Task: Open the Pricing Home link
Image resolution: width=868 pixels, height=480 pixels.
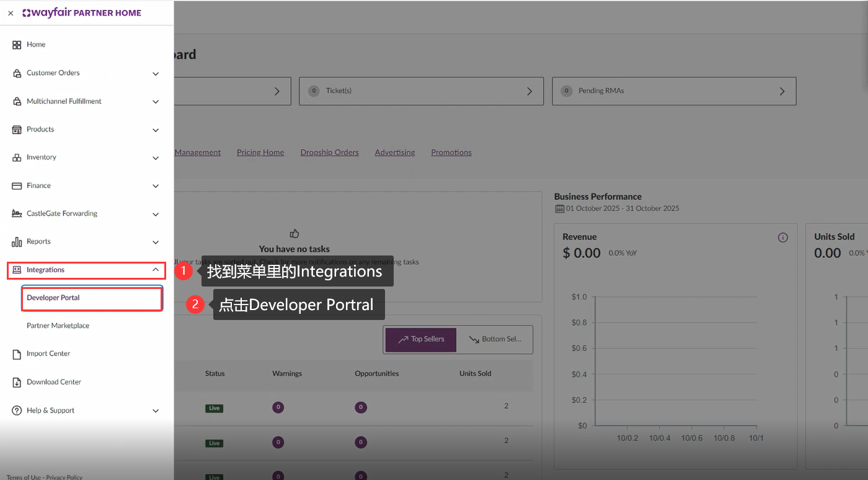Action: [260, 153]
